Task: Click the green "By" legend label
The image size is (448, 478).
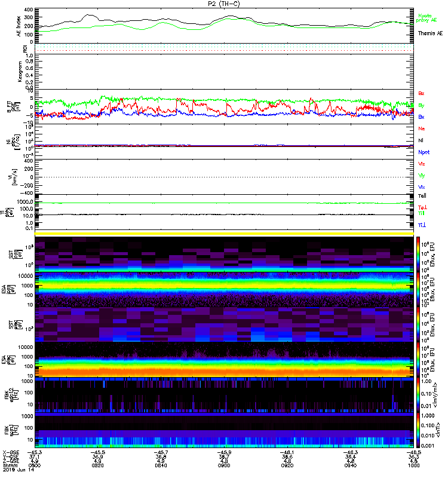Action: pyautogui.click(x=421, y=105)
